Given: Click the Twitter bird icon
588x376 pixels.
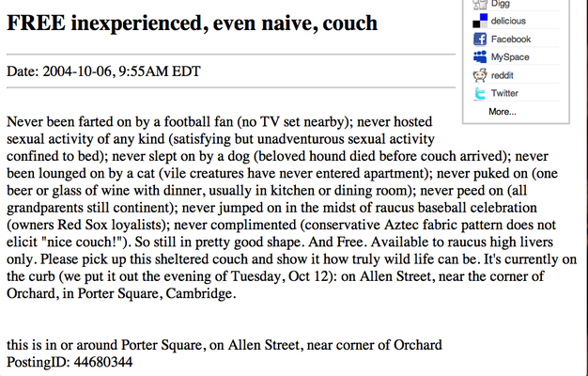Looking at the screenshot, I should coord(480,93).
